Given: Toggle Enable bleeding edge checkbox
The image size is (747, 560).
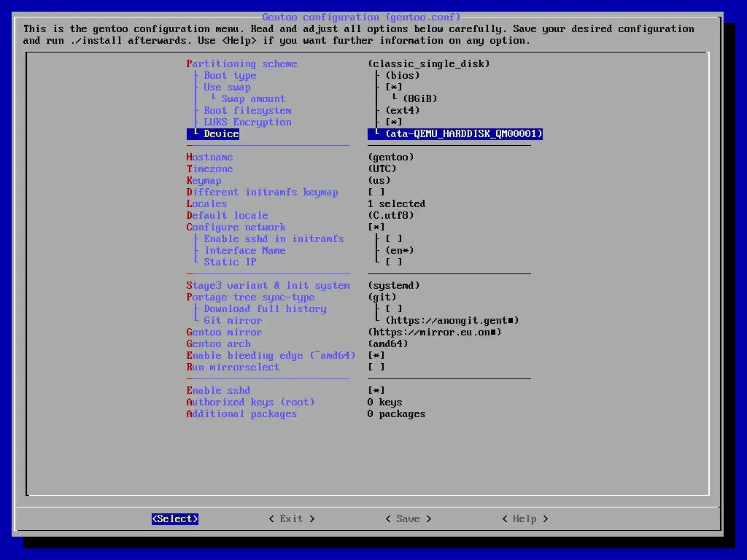Looking at the screenshot, I should pos(376,355).
